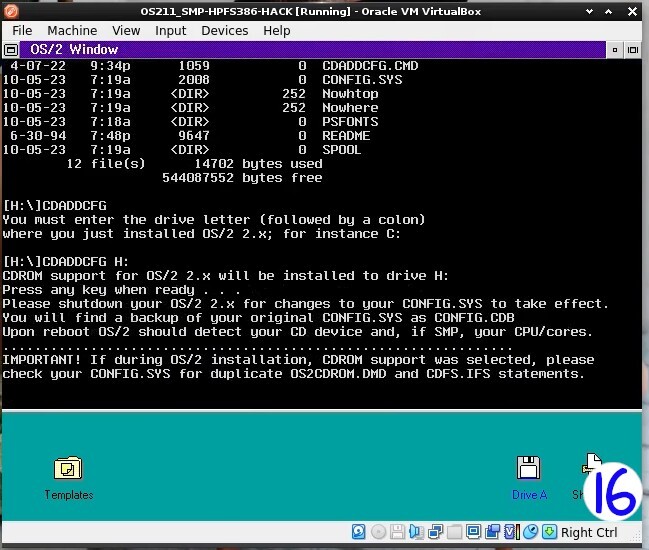
Task: Click the 'Press any key when ready' line
Action: (121, 290)
